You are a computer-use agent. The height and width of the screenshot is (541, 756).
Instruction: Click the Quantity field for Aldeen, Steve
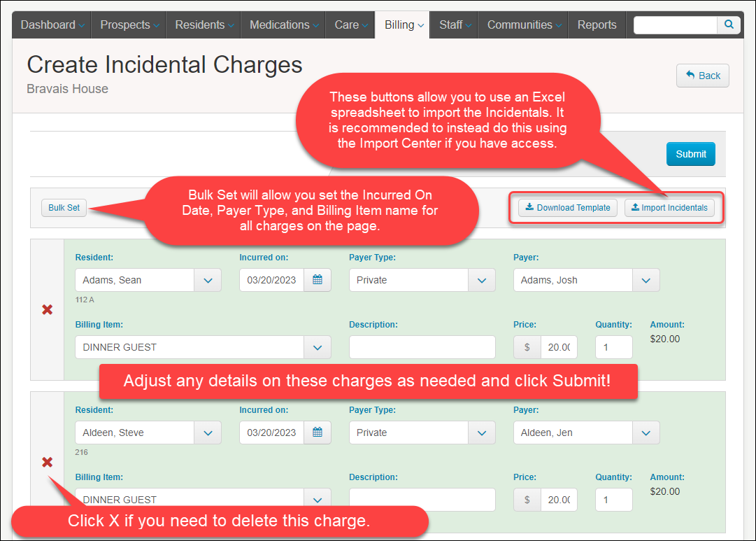(x=613, y=500)
